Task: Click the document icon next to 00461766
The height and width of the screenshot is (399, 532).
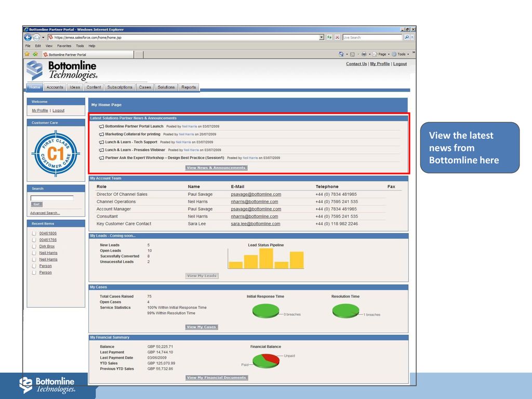Action: [34, 240]
